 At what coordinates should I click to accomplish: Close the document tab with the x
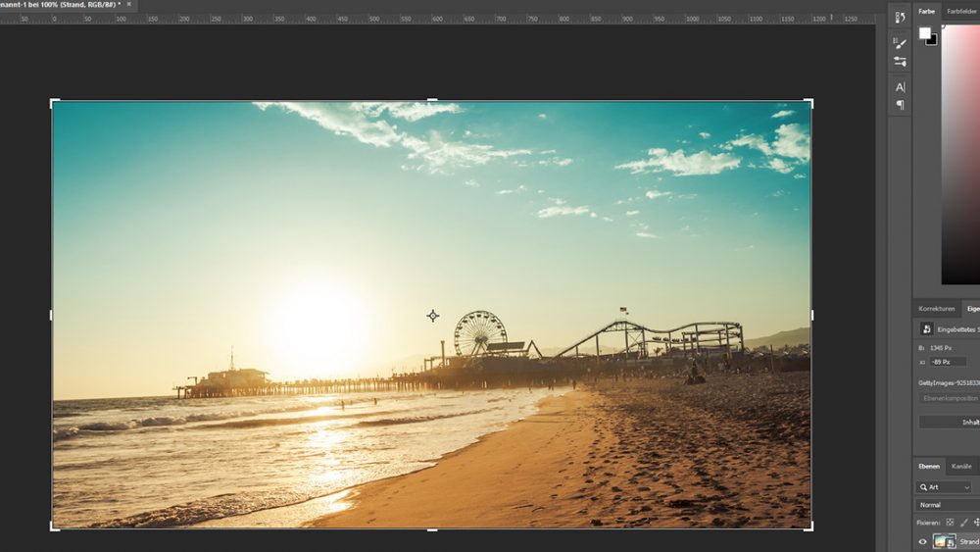129,4
